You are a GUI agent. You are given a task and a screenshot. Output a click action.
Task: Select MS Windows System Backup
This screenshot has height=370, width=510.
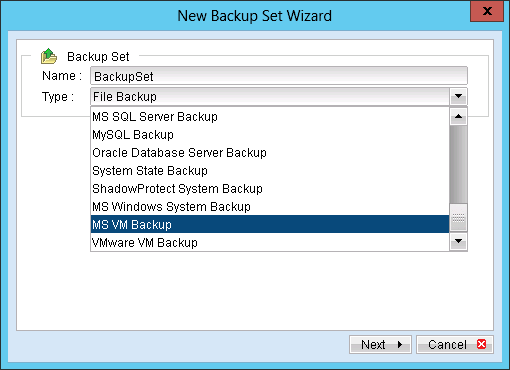click(270, 207)
